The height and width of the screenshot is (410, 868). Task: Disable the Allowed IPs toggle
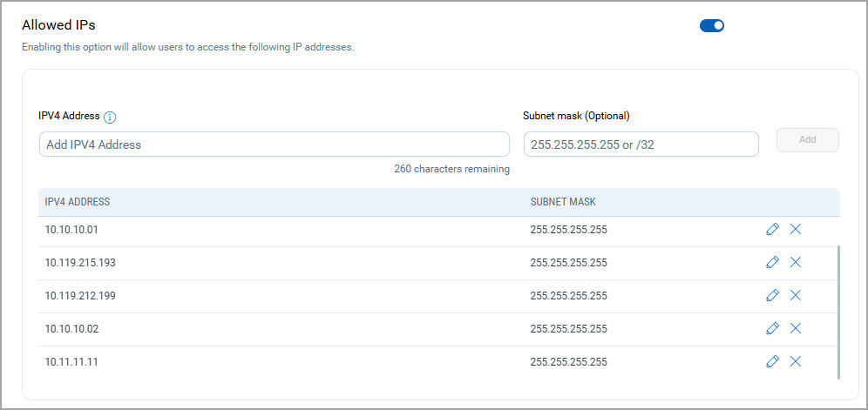pos(712,25)
